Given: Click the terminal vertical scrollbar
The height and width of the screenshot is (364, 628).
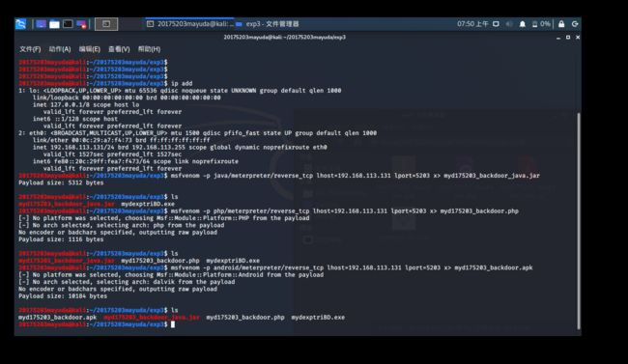Looking at the screenshot, I should 579,221.
